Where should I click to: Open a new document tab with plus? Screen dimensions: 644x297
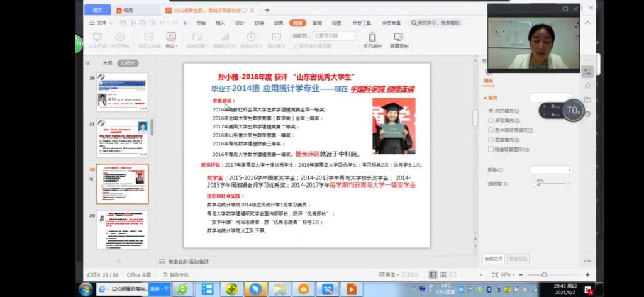267,10
